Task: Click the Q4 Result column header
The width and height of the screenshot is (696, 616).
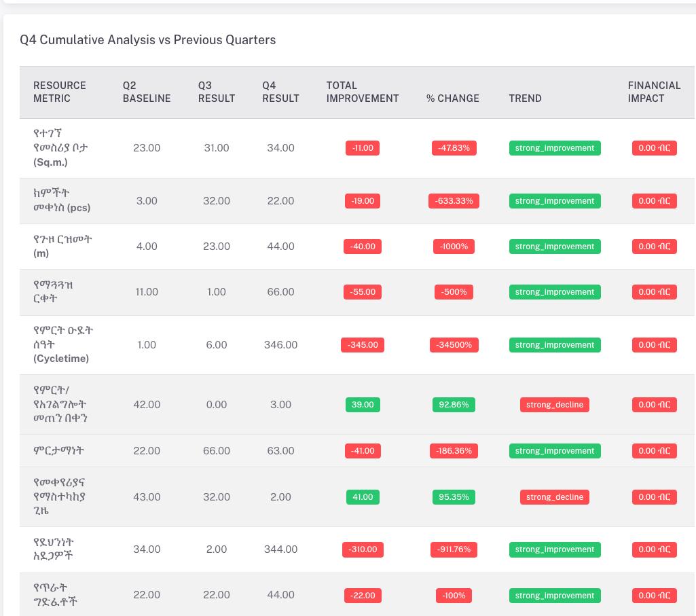Action: coord(280,92)
